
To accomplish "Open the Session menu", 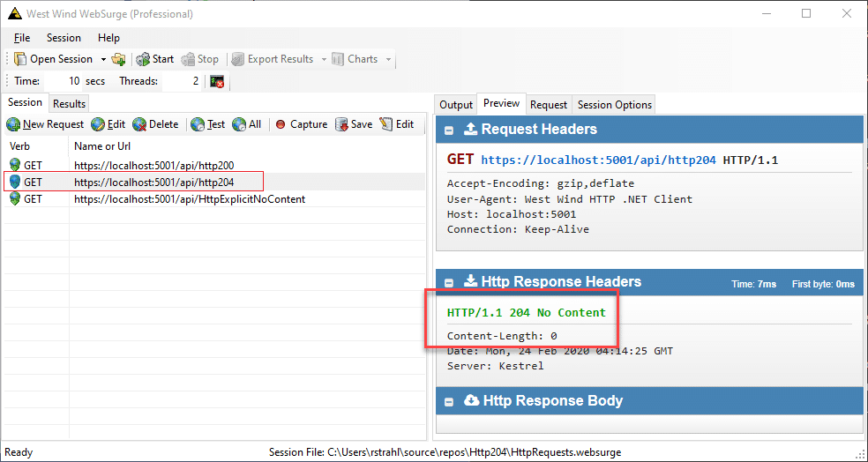I will [x=64, y=38].
